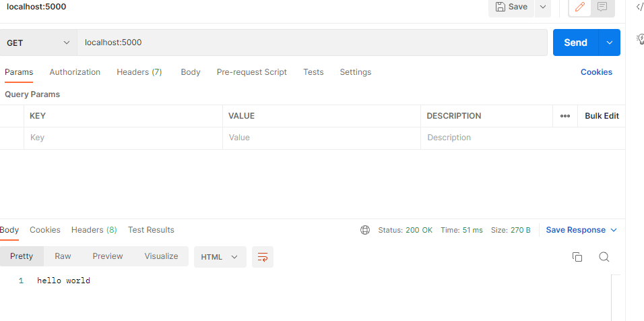Click the hello world response text
Image resolution: width=644 pixels, height=321 pixels.
pos(64,281)
